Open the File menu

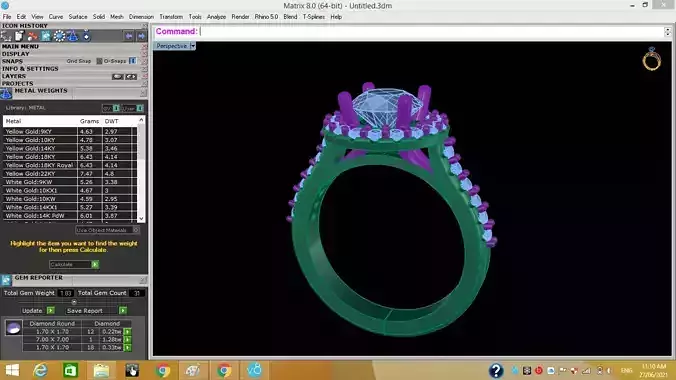[x=7, y=17]
